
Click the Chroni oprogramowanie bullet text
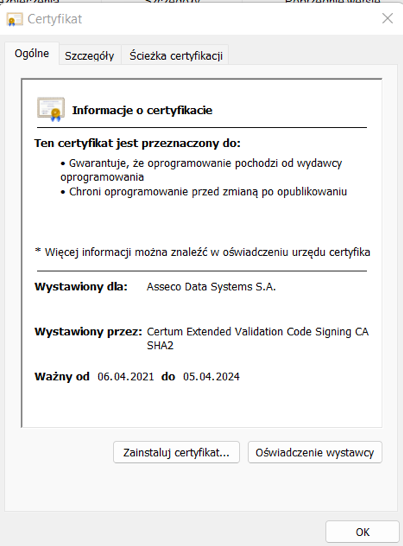coord(208,192)
